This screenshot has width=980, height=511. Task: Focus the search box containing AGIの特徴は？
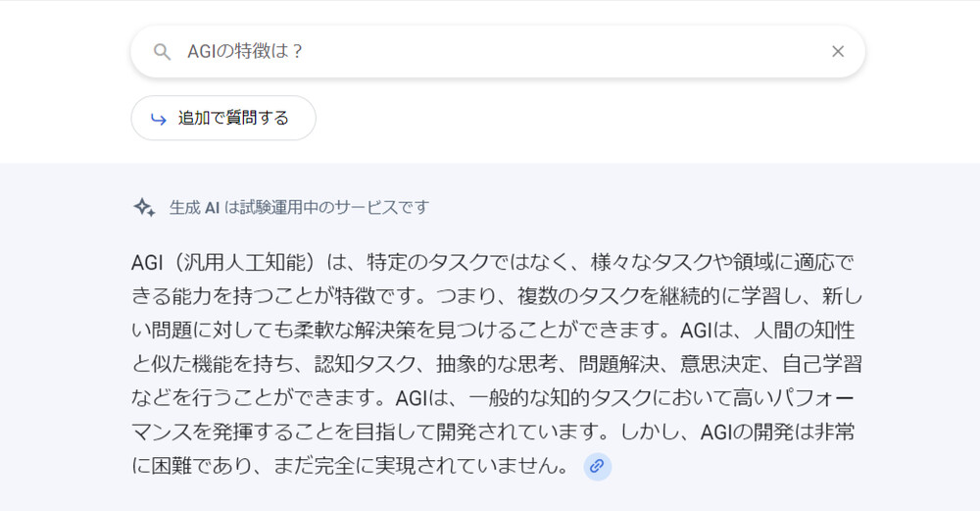tap(490, 52)
